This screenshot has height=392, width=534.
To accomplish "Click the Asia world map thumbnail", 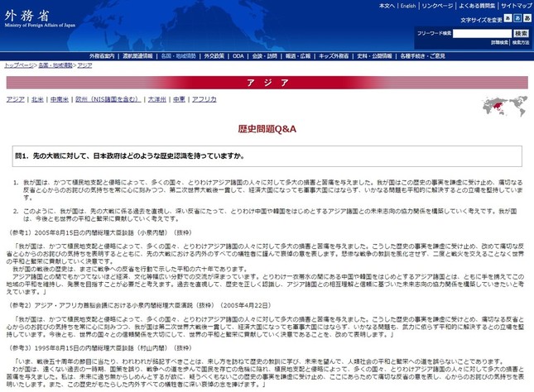I will (505, 107).
